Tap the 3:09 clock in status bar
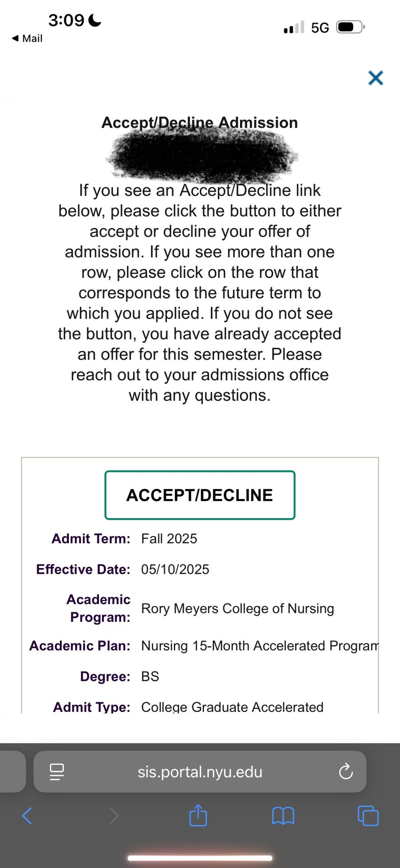This screenshot has height=868, width=400. (x=66, y=20)
